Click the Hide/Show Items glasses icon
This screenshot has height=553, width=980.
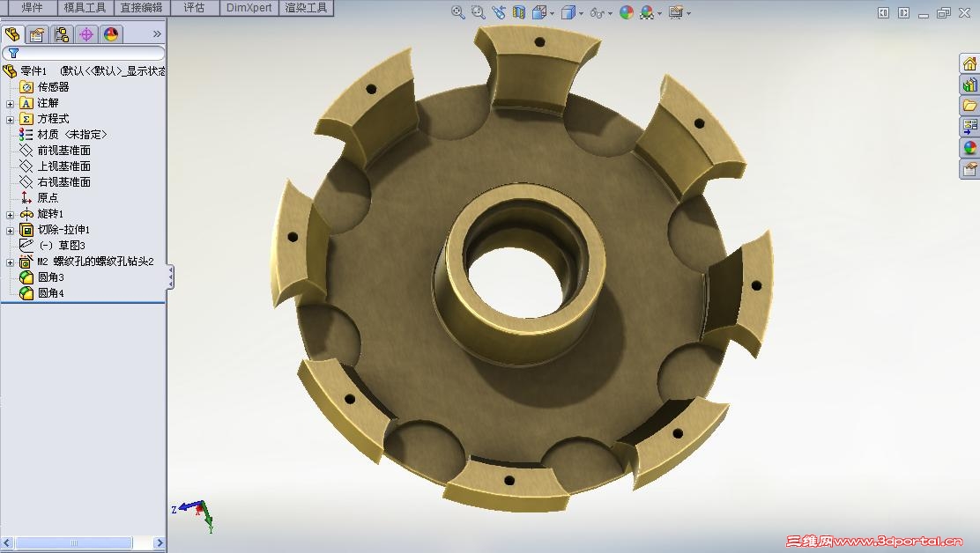pos(597,13)
